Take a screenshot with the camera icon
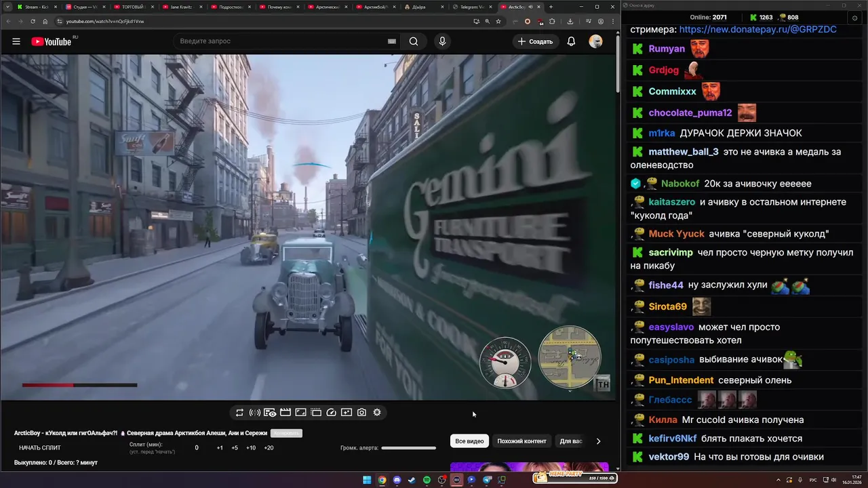 pyautogui.click(x=361, y=412)
